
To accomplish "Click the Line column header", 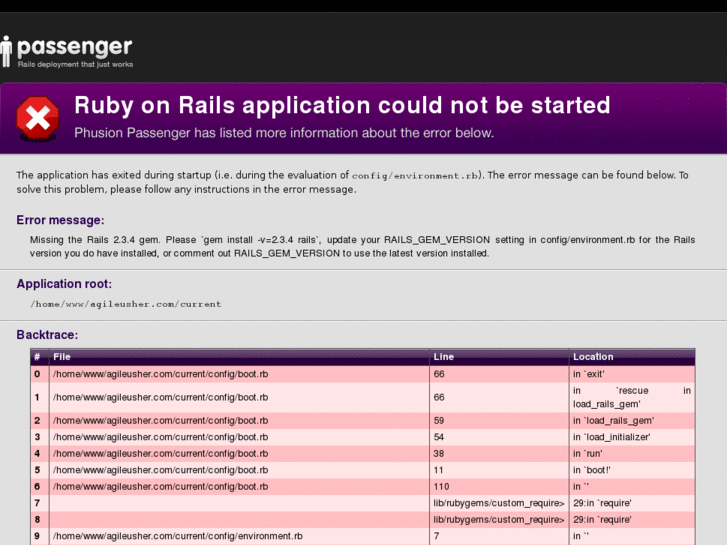I will click(x=443, y=357).
